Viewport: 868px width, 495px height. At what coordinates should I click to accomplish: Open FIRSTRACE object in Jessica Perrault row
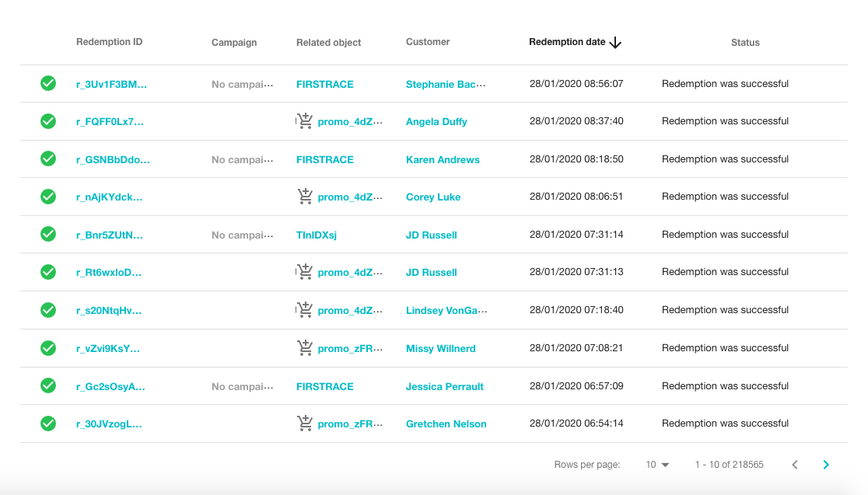click(324, 387)
